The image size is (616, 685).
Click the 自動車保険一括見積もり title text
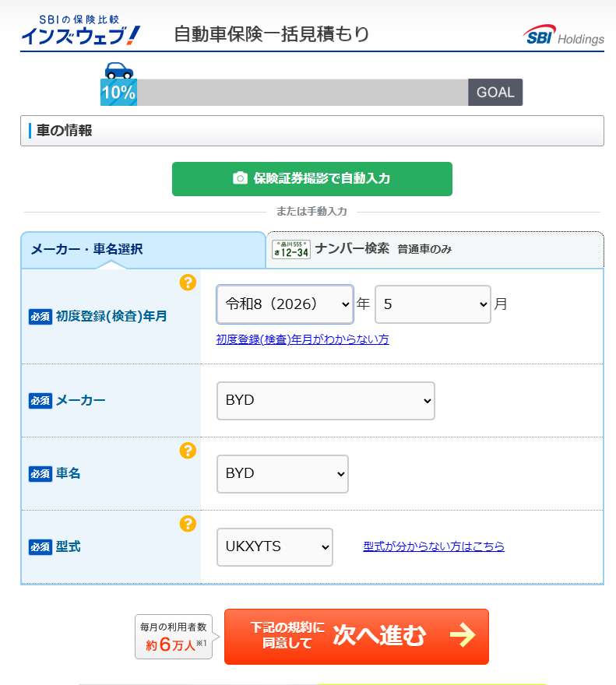(x=272, y=34)
